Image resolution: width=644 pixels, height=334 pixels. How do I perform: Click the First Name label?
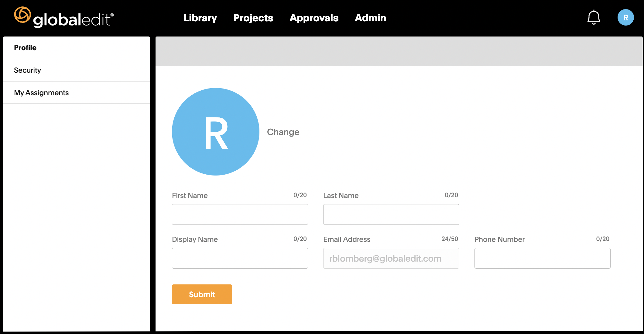click(190, 196)
